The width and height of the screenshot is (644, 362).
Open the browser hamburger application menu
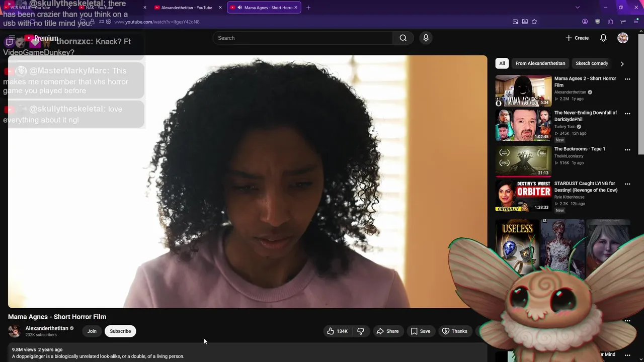(635, 22)
